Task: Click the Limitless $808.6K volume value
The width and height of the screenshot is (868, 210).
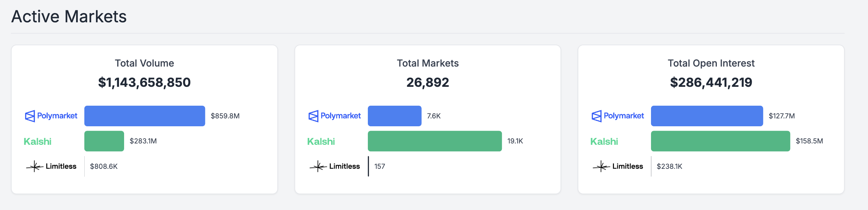Action: pos(104,166)
